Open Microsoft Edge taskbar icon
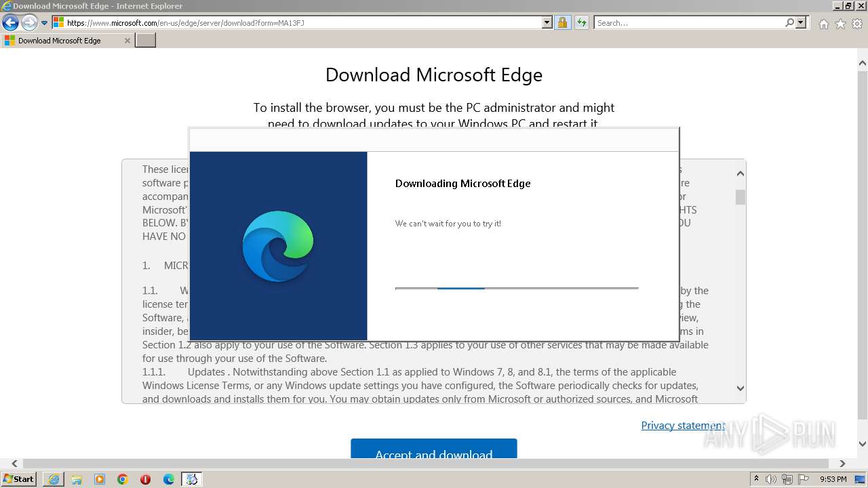 coord(169,479)
